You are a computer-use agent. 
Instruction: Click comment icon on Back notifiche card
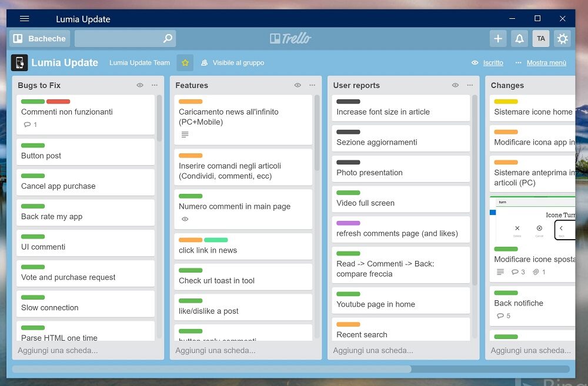click(x=500, y=316)
